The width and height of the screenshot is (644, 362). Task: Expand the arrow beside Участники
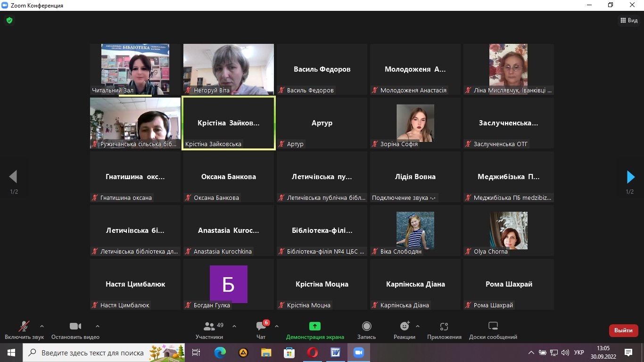pos(234,326)
